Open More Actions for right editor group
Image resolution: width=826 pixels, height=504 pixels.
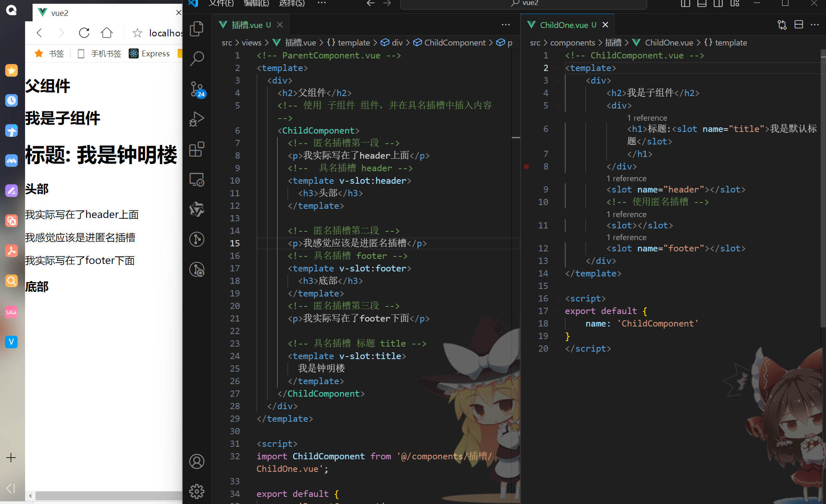pyautogui.click(x=815, y=25)
